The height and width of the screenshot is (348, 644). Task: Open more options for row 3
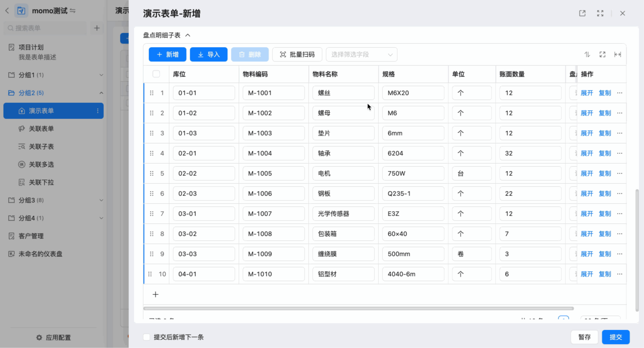click(x=619, y=133)
